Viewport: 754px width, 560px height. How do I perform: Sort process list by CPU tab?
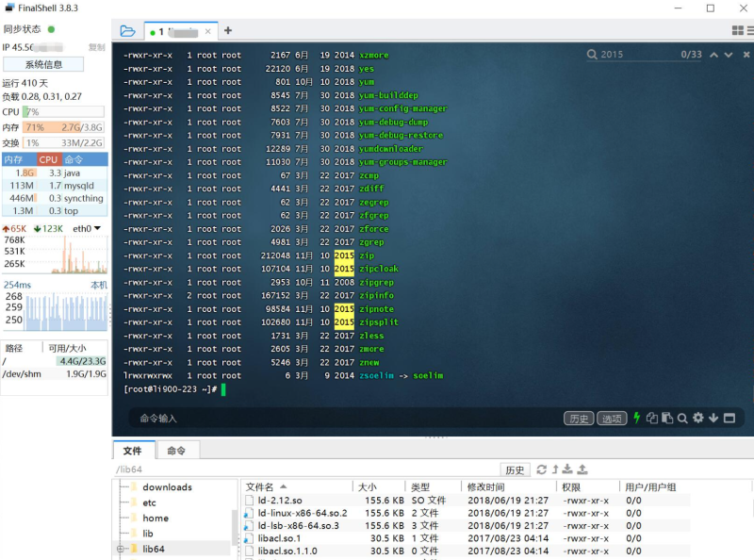[x=48, y=159]
